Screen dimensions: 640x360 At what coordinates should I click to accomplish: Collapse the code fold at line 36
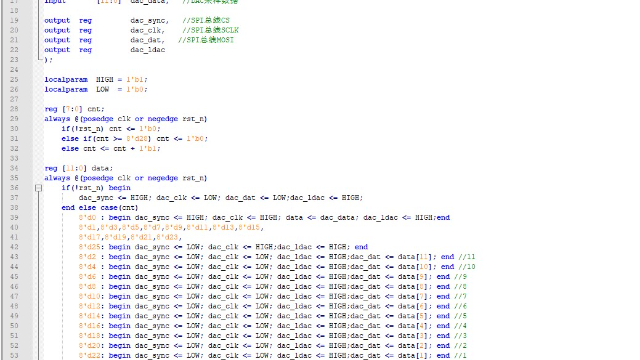point(38,188)
